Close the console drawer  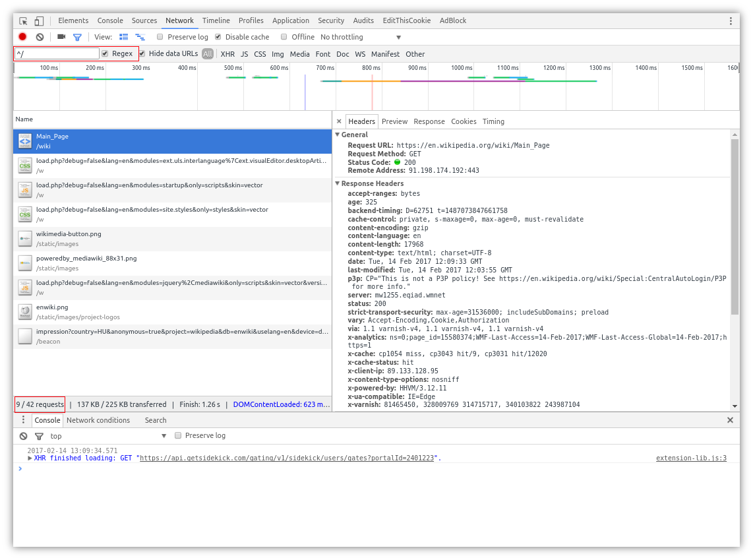[730, 420]
